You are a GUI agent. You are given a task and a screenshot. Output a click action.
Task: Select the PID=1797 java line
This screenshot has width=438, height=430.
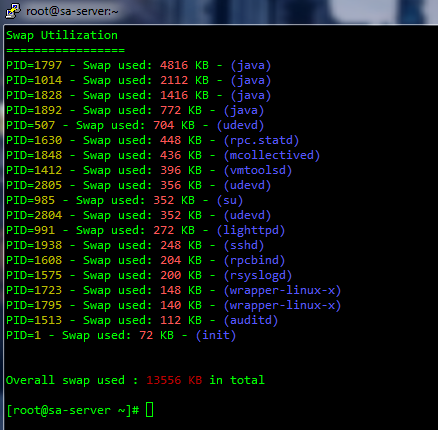point(139,65)
